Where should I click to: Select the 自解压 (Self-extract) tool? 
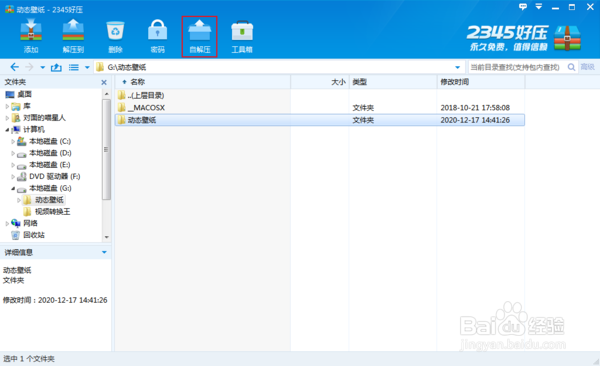coord(200,36)
